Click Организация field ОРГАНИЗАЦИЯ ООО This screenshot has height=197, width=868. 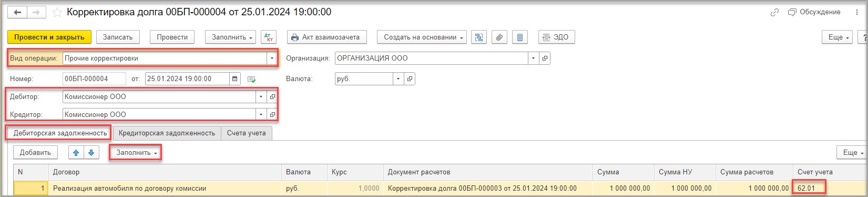click(431, 58)
